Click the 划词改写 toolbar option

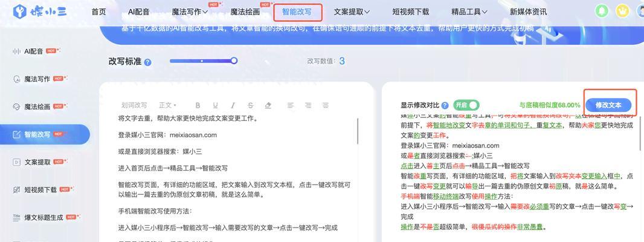click(134, 105)
